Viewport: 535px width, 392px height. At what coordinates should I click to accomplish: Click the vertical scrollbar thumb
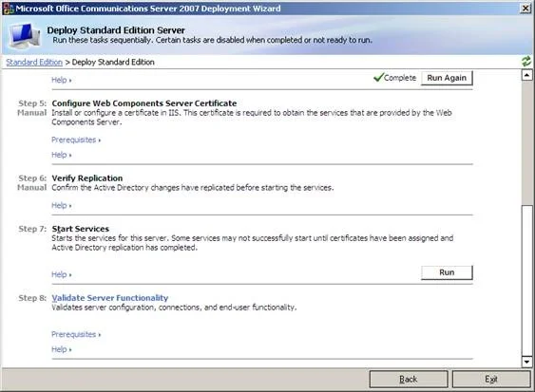pyautogui.click(x=526, y=280)
